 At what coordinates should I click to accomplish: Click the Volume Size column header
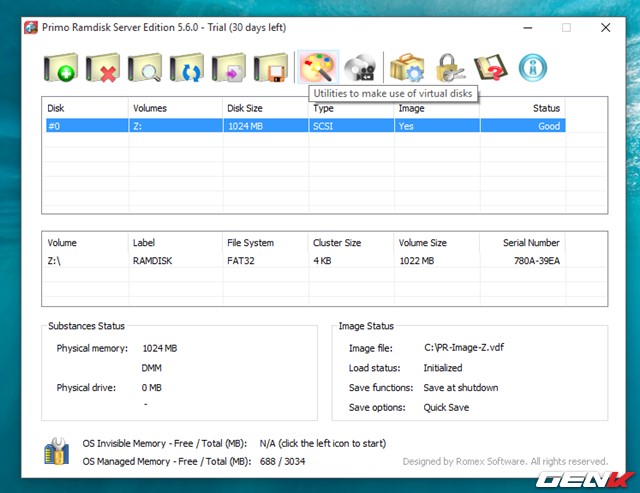click(x=422, y=243)
